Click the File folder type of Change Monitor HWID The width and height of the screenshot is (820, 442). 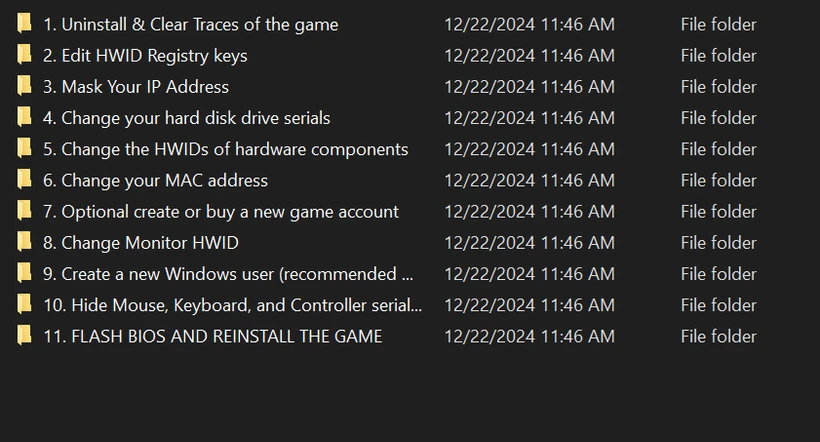[x=719, y=243]
